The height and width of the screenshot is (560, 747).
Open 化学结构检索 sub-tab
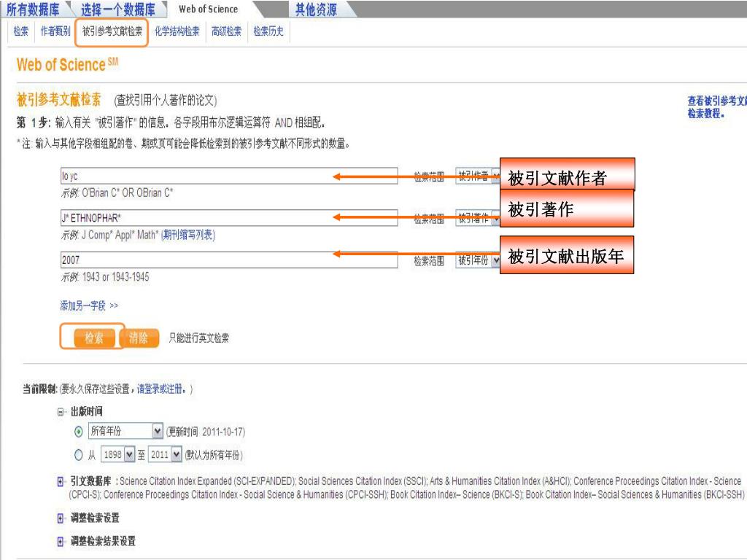click(x=177, y=31)
